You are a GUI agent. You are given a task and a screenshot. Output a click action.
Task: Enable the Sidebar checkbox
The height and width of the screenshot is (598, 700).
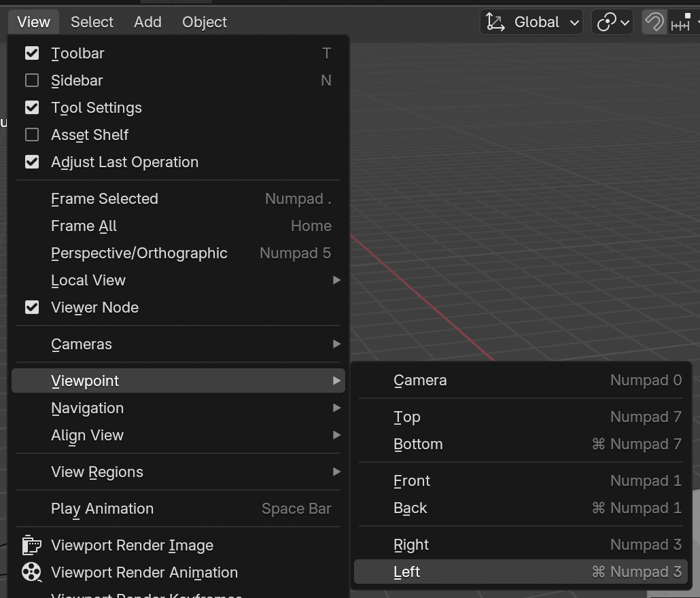pos(32,80)
